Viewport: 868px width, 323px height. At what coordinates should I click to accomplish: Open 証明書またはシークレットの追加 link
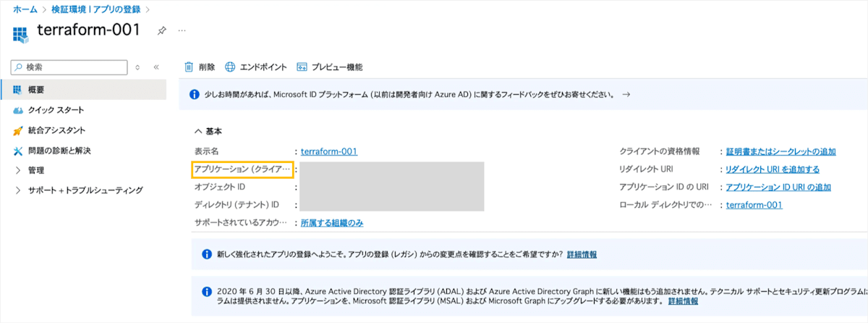(781, 151)
